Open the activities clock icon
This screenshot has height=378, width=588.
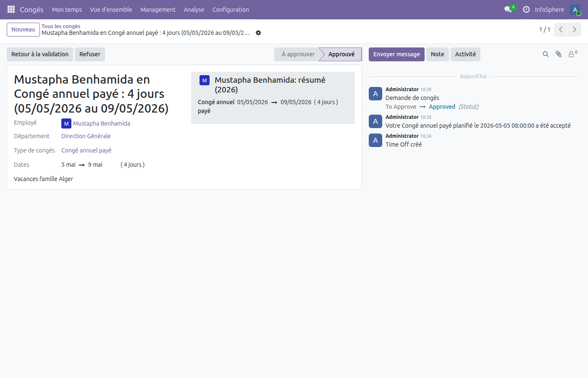(526, 9)
